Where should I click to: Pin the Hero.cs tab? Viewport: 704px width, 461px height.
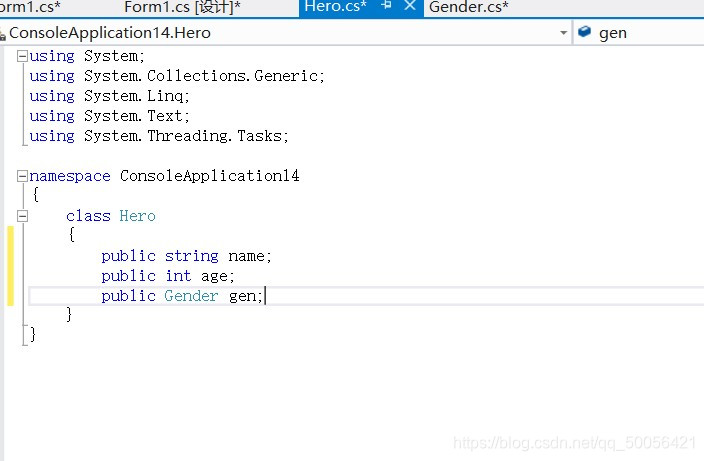(x=386, y=5)
